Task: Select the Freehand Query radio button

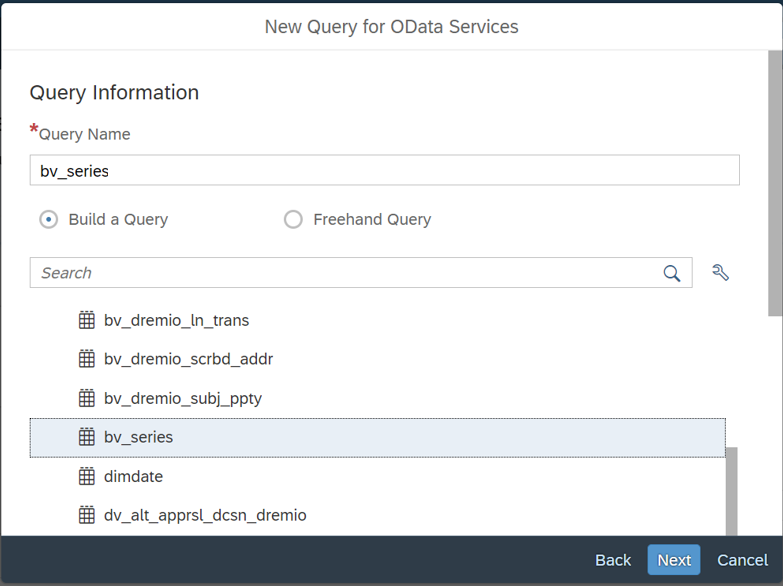Action: [293, 219]
